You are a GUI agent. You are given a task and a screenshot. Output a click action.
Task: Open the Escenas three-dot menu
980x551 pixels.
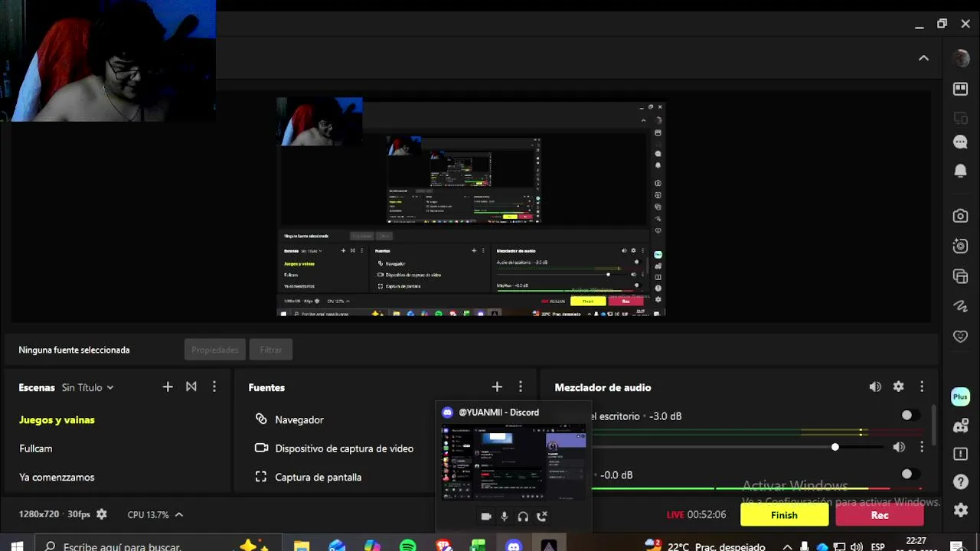(x=214, y=387)
